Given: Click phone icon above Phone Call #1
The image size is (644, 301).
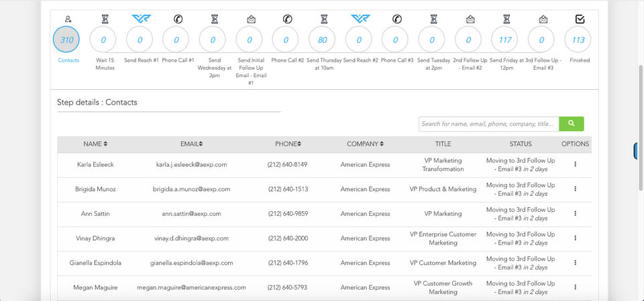Looking at the screenshot, I should [178, 19].
